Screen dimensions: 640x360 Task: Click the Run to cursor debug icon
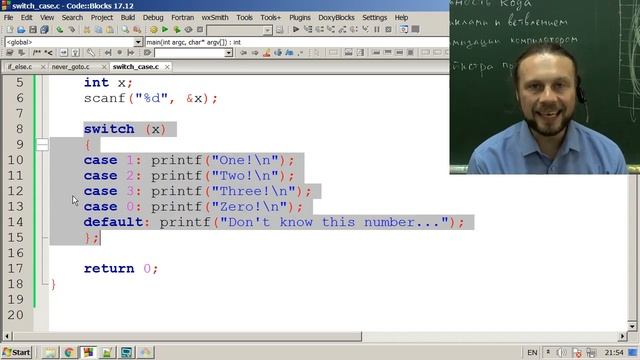[308, 29]
